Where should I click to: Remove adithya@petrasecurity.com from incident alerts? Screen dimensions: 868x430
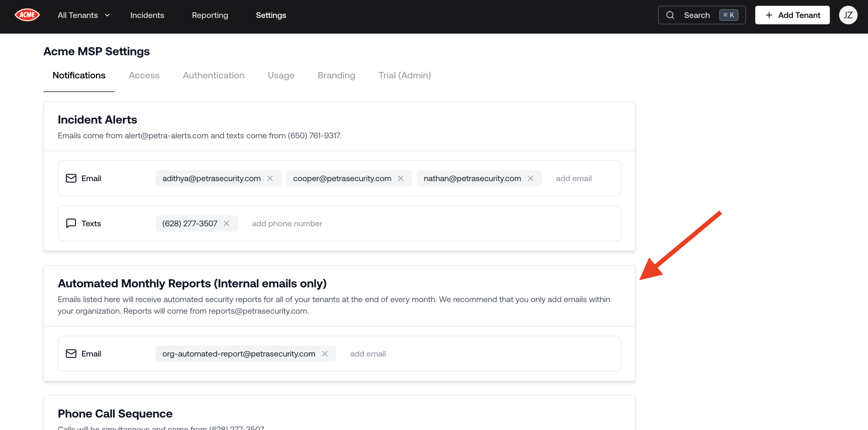pyautogui.click(x=270, y=178)
